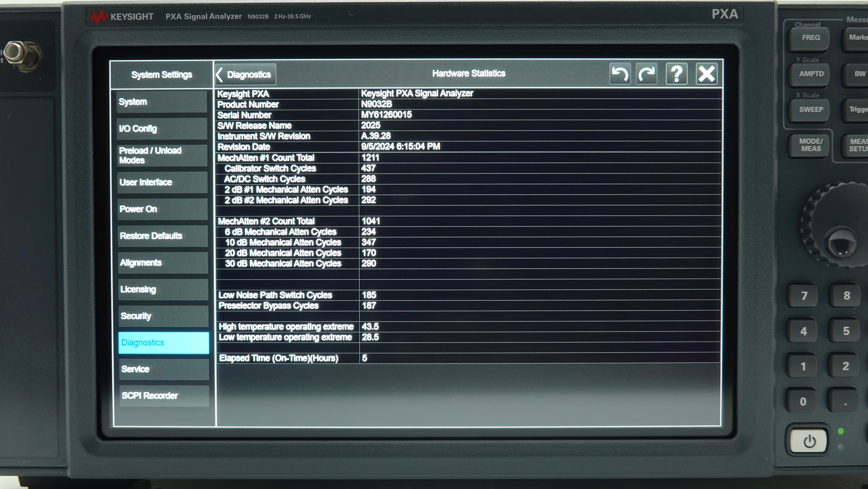Click Low temperature operating extreme value 28.5
This screenshot has height=489, width=868.
coord(370,337)
